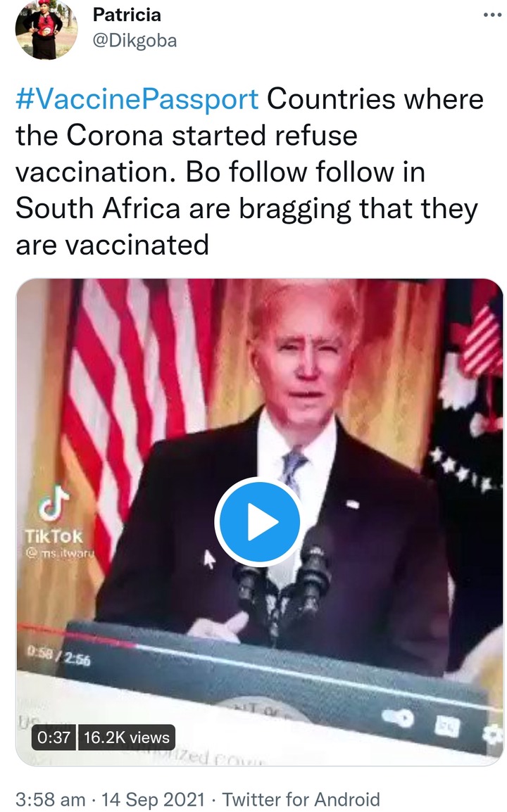The height and width of the screenshot is (812, 507).
Task: Click the closed captions icon in the video
Action: pos(447,726)
